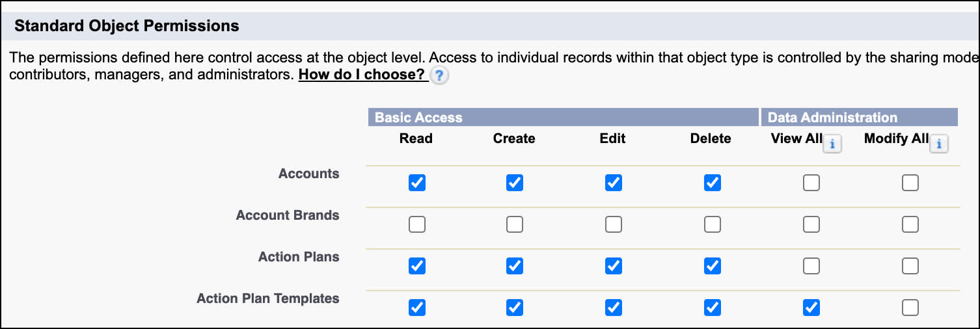
Task: Uncheck Create permission for Action Plans
Action: point(515,266)
